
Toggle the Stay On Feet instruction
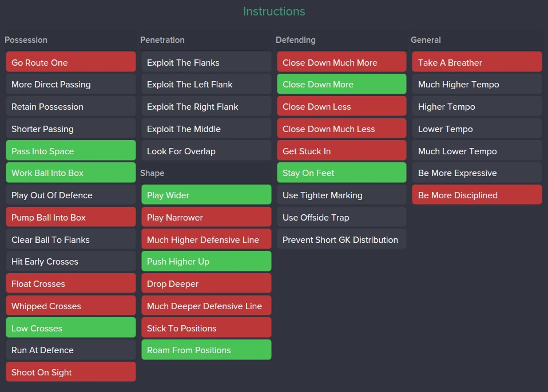[x=341, y=173]
